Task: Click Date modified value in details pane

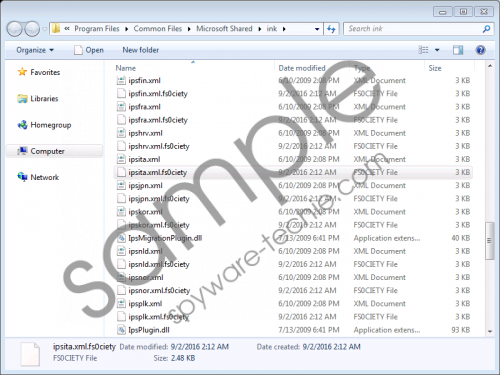Action: pos(200,347)
